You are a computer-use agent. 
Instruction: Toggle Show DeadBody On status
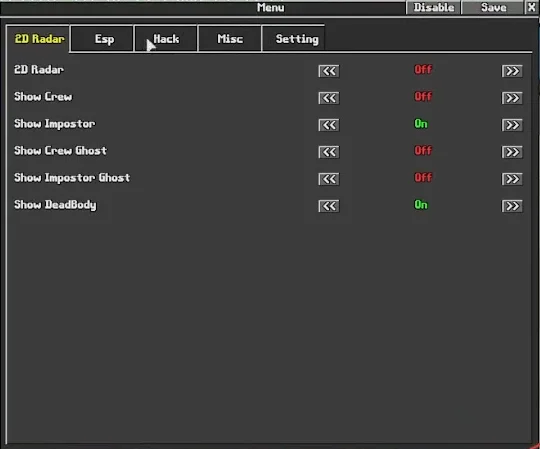coord(421,205)
